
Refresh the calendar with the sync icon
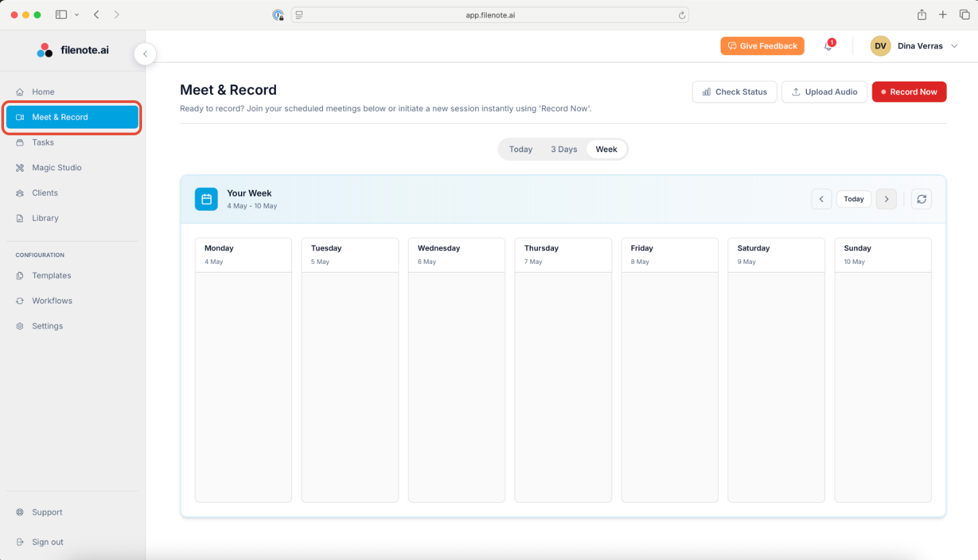point(921,199)
